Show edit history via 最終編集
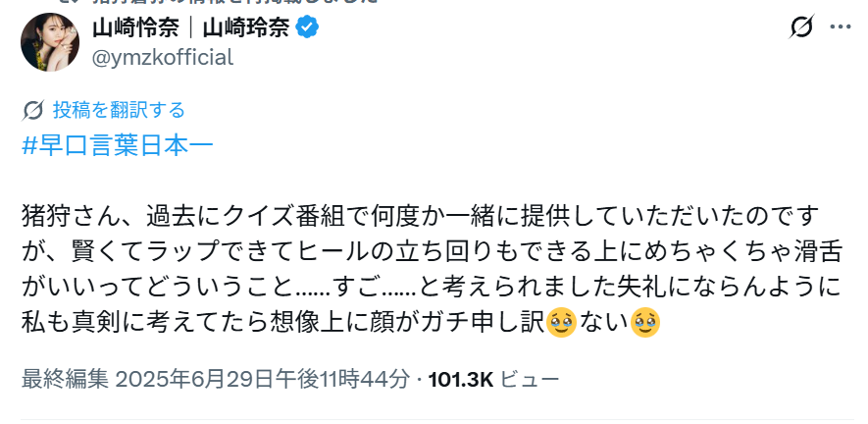 point(65,379)
